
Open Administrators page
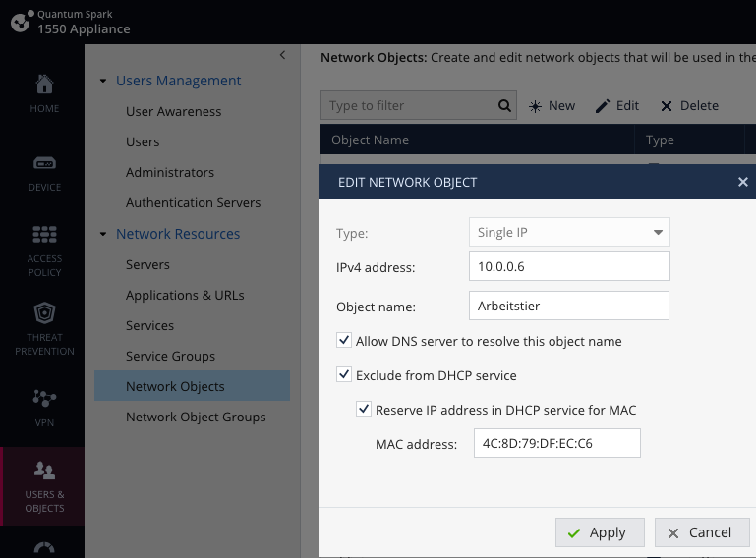point(170,172)
